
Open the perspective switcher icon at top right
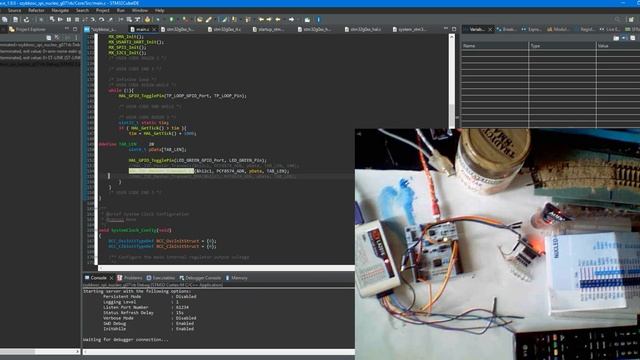pos(631,20)
